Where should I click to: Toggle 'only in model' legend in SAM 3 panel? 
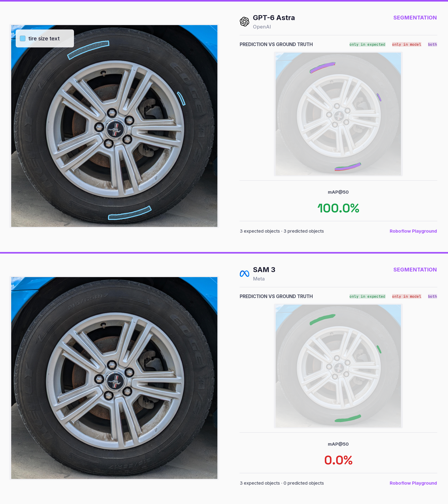pyautogui.click(x=406, y=296)
